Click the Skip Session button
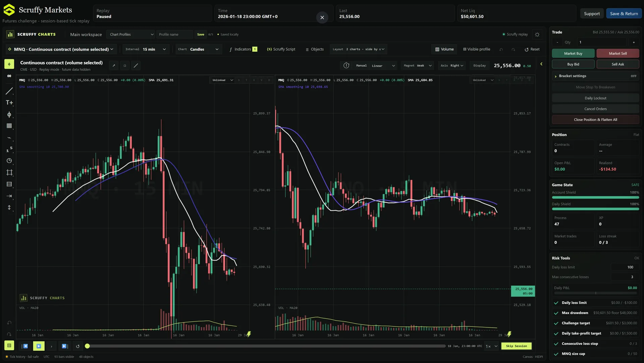This screenshot has height=363, width=644. click(516, 346)
